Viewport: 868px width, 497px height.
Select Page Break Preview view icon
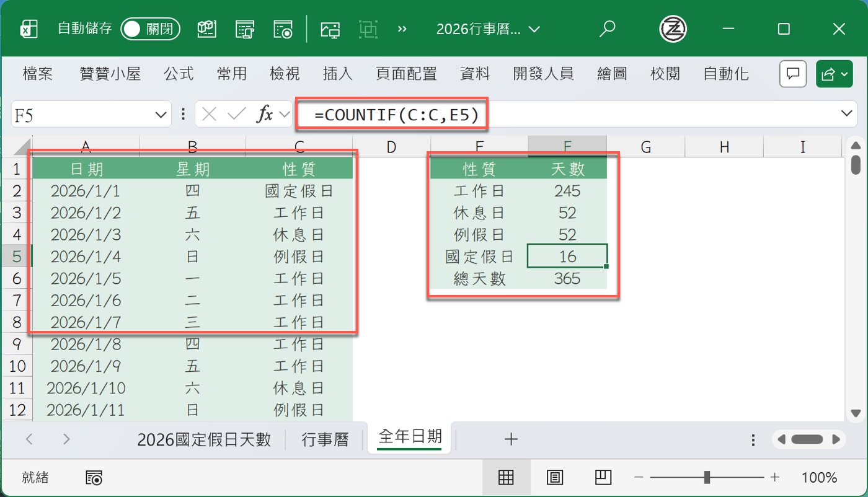click(x=603, y=477)
